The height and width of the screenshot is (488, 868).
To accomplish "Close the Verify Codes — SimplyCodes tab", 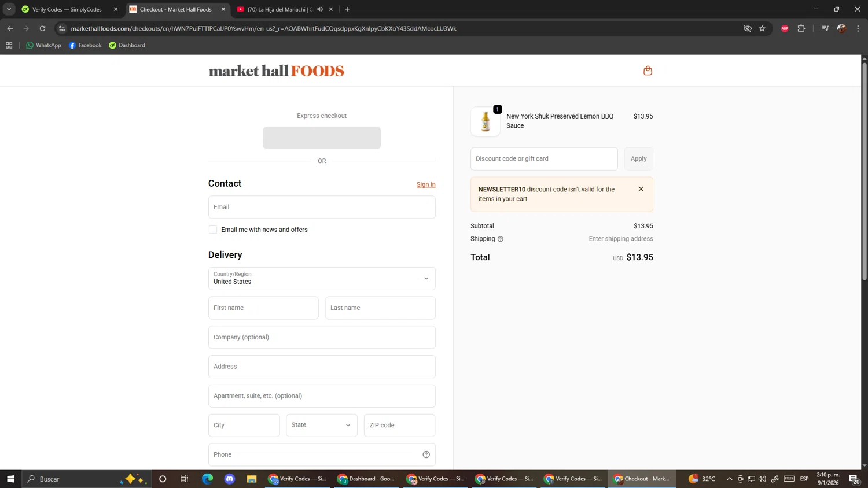I will (x=116, y=9).
